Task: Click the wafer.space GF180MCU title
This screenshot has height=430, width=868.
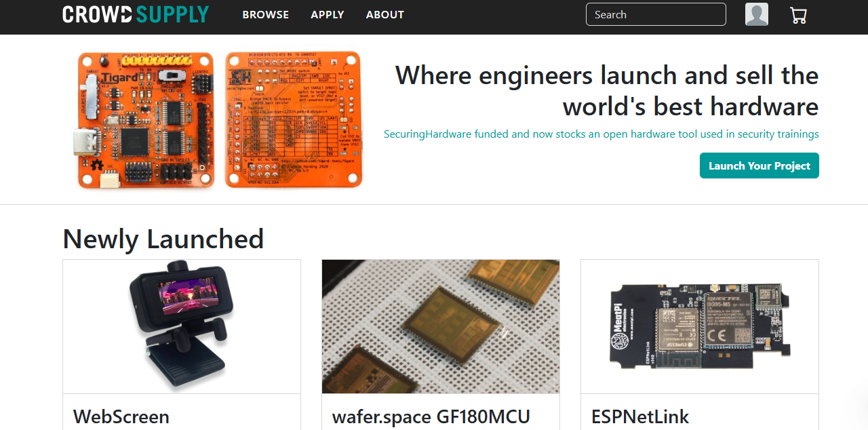Action: (x=431, y=416)
